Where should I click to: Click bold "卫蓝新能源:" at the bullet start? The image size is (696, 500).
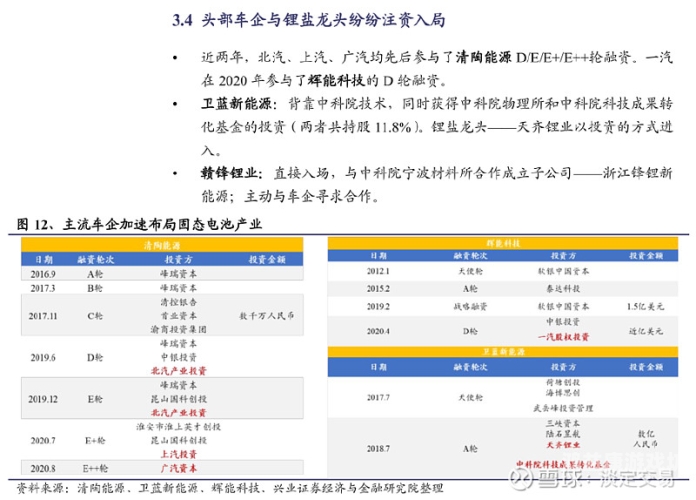[239, 104]
